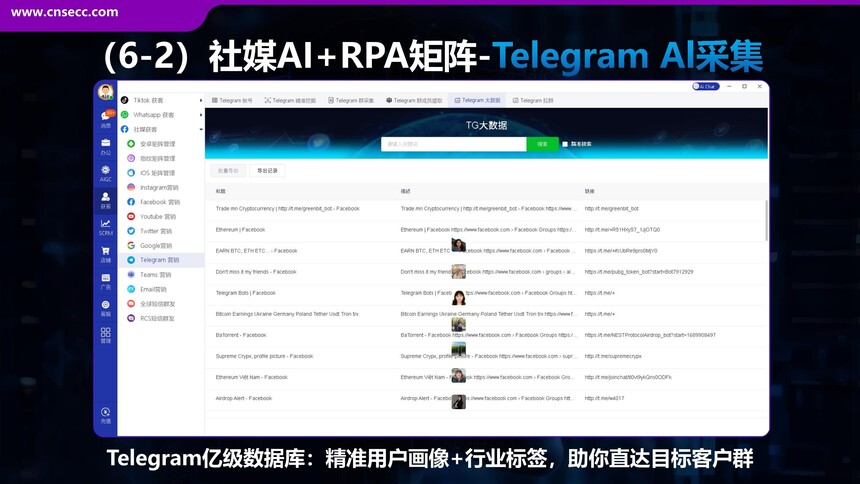
Task: Open the 消息 messages icon in sidebar
Action: (105, 119)
